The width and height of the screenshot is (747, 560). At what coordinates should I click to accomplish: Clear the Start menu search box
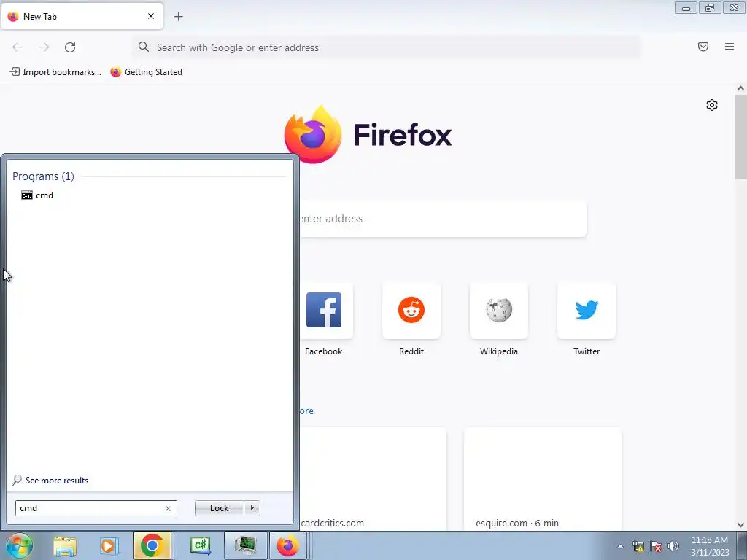tap(168, 508)
